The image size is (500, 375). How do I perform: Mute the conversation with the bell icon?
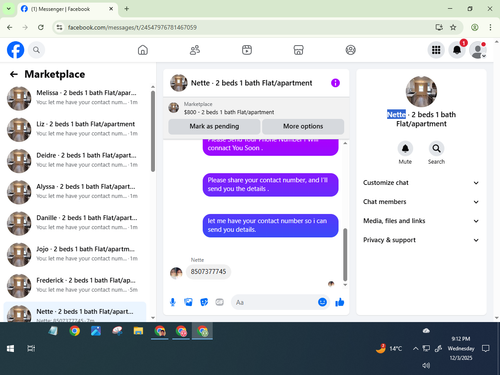(x=405, y=149)
